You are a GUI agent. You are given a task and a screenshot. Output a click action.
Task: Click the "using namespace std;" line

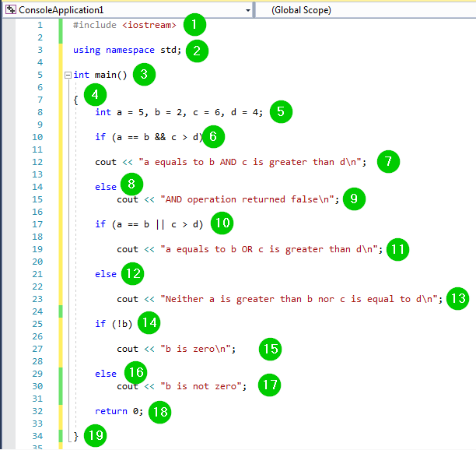tap(127, 50)
